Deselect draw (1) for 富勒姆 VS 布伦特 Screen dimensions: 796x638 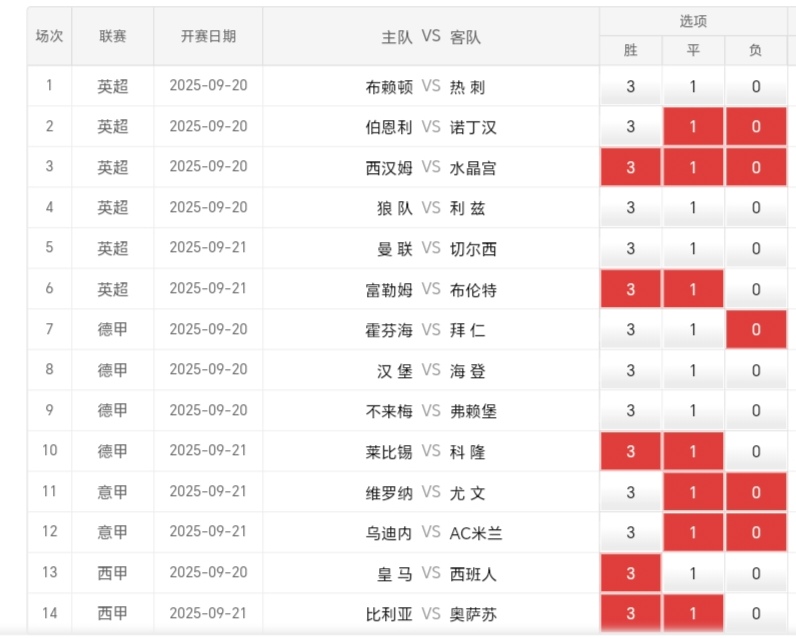(693, 289)
